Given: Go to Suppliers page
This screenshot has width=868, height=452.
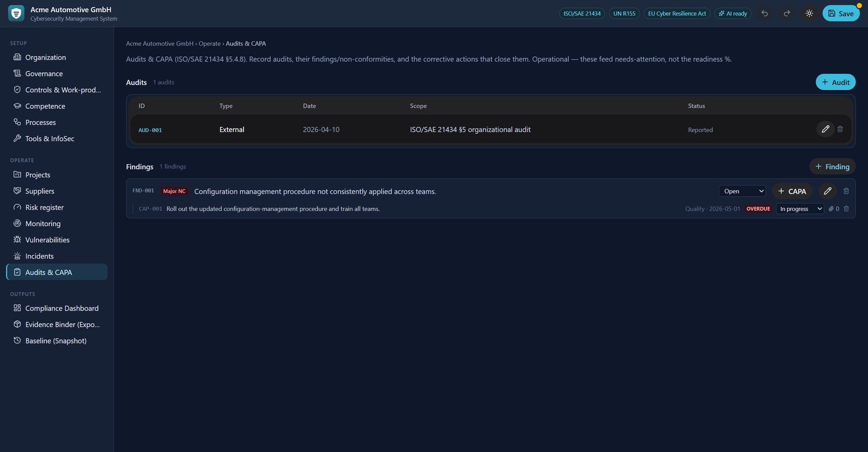Looking at the screenshot, I should coord(57,191).
